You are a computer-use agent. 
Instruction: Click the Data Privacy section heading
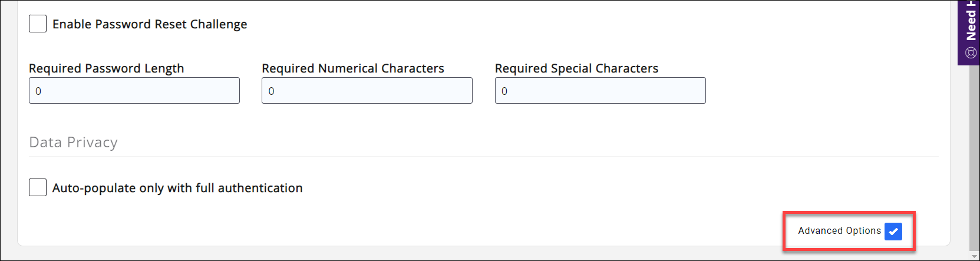[x=73, y=143]
